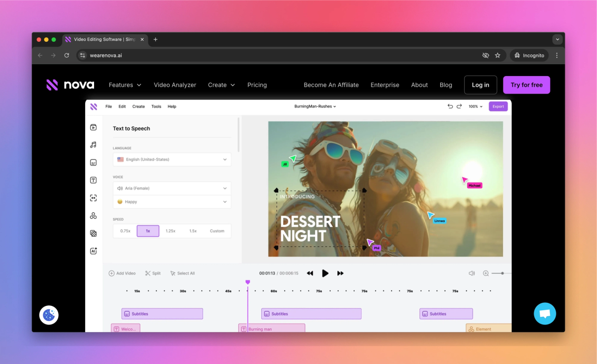Viewport: 597px width, 364px height.
Task: Open the music note audio panel
Action: pos(93,145)
